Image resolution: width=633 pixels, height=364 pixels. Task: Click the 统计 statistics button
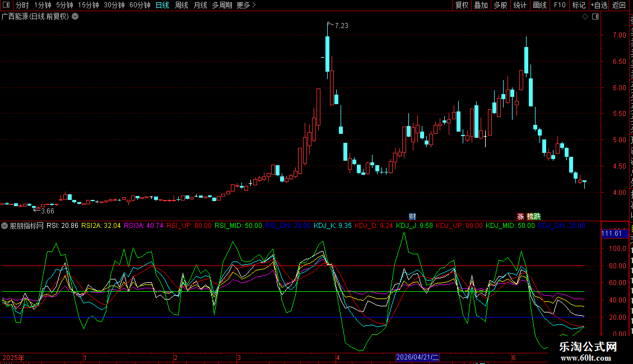(x=519, y=5)
